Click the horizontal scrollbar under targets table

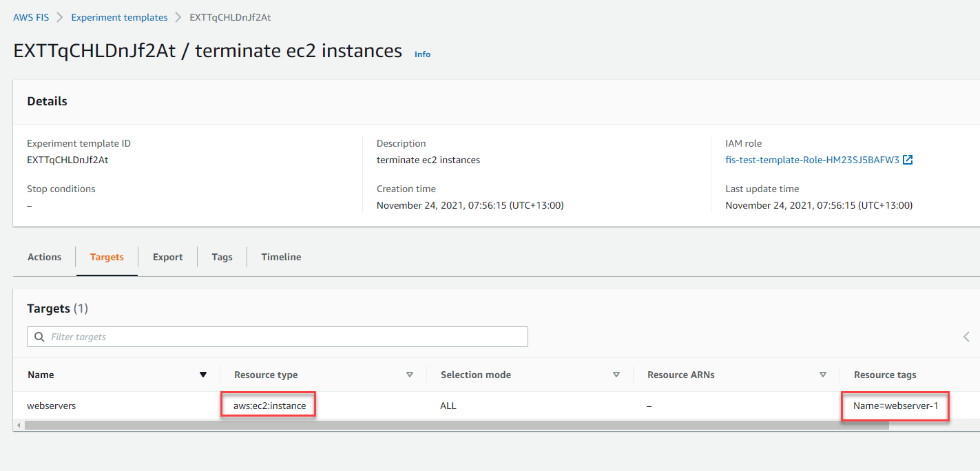(455, 426)
